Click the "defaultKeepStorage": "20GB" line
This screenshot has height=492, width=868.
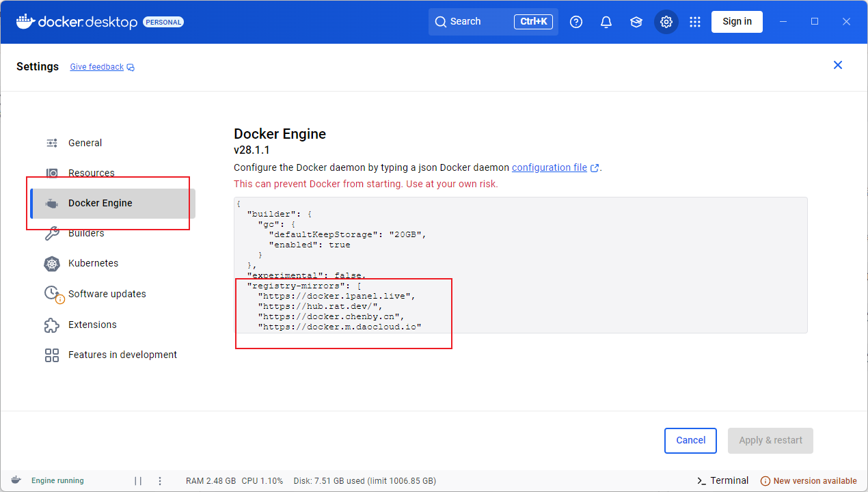347,234
